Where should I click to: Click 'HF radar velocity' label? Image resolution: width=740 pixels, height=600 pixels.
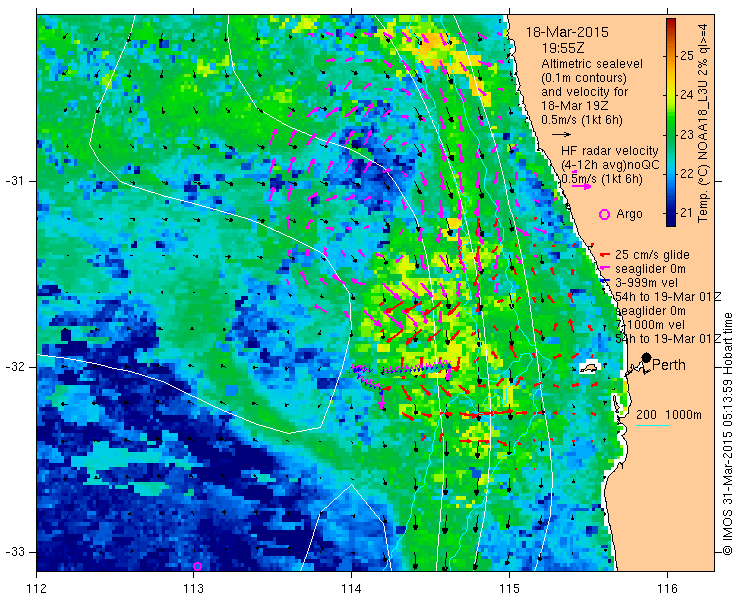(609, 151)
